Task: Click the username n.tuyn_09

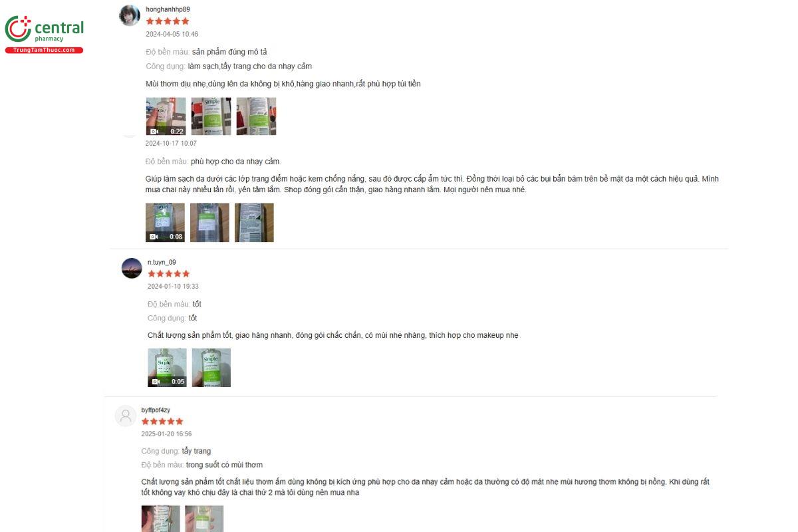Action: pos(162,262)
